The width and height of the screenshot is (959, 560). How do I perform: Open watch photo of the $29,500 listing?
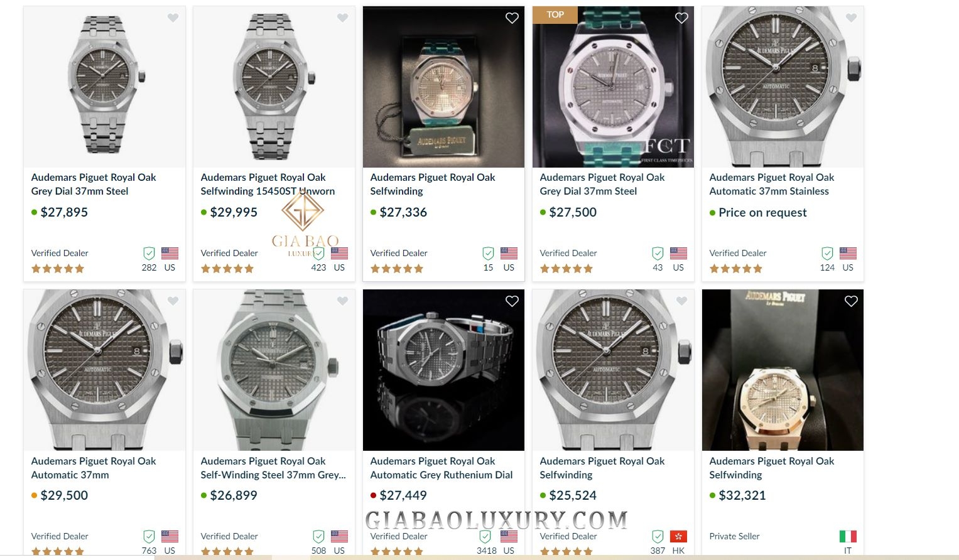click(104, 370)
